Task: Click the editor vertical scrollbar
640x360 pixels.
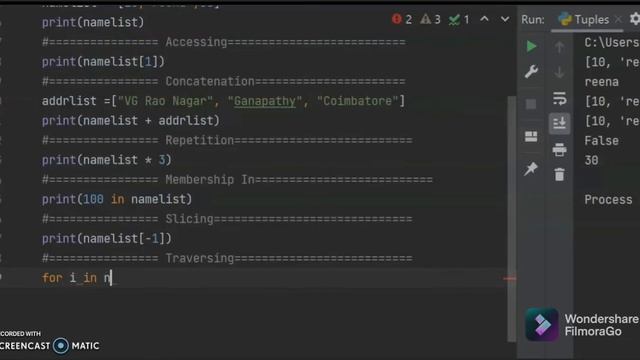Action: click(x=511, y=218)
